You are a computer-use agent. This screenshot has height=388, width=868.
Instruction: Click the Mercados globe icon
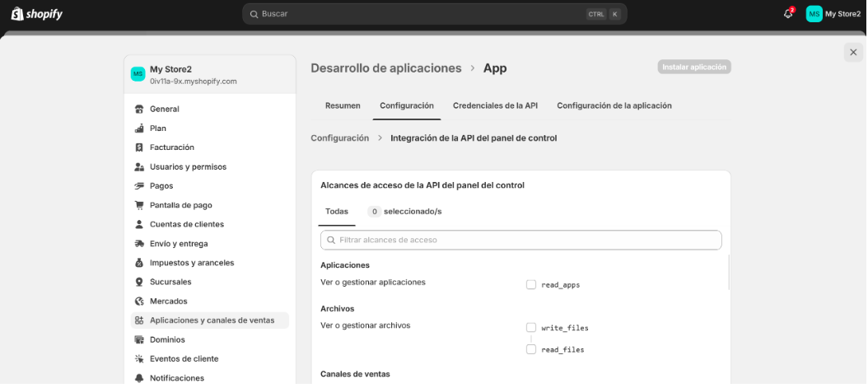(x=139, y=302)
